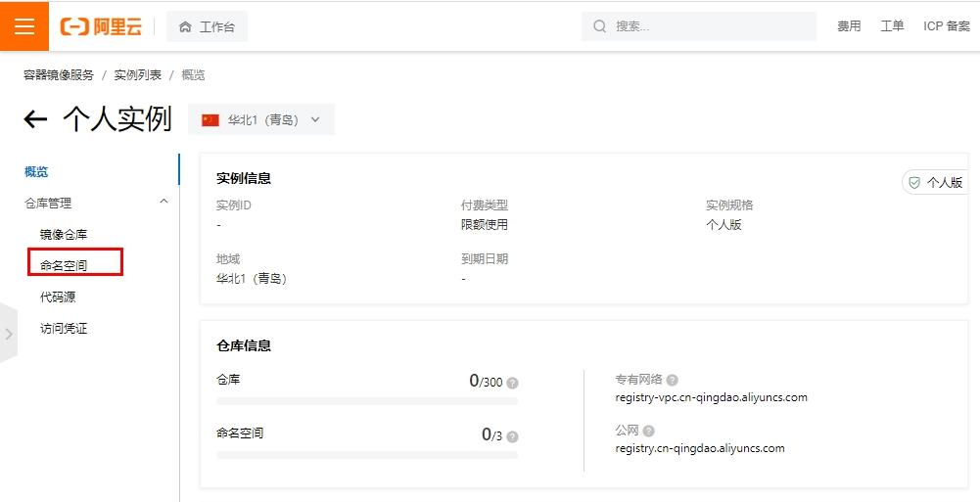Open 代码源 in the sidebar
980x502 pixels.
pos(58,297)
